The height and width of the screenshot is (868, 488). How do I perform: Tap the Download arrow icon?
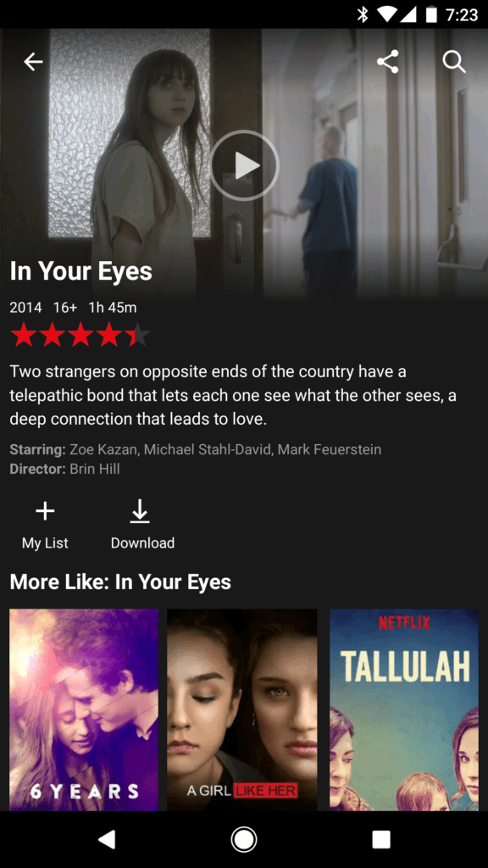pos(140,511)
